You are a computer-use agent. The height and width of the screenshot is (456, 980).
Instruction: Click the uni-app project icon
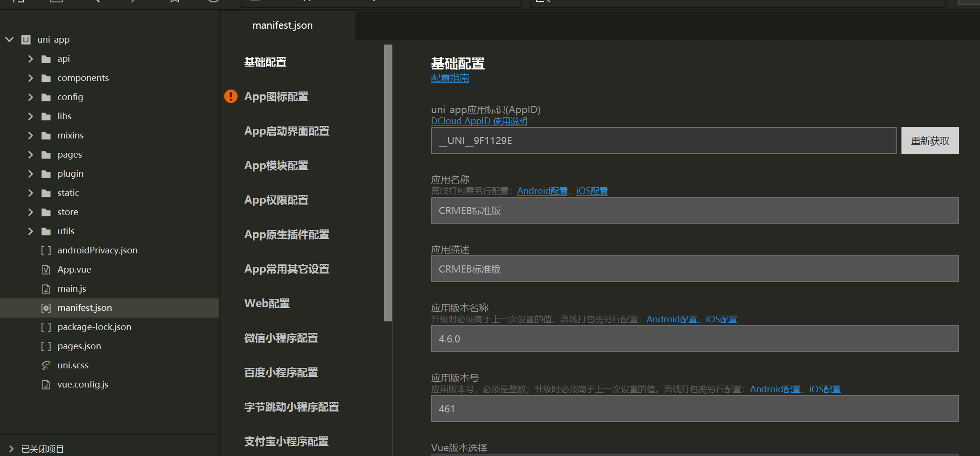[26, 39]
